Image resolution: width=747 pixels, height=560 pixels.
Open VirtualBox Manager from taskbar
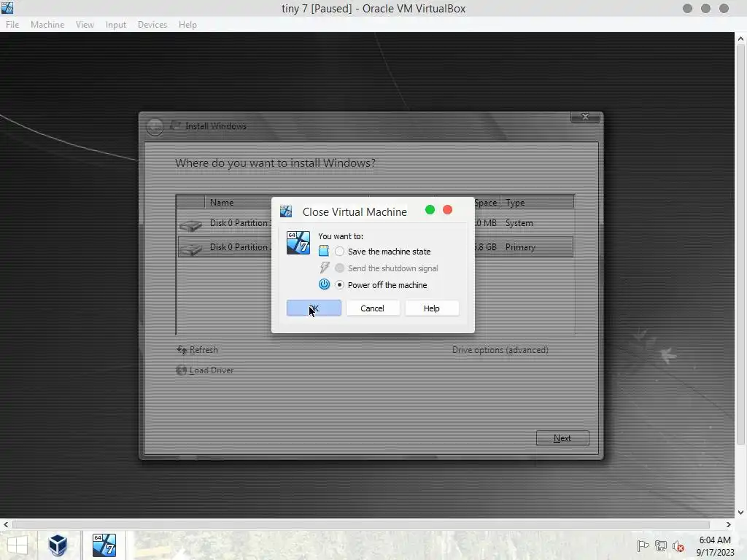58,545
